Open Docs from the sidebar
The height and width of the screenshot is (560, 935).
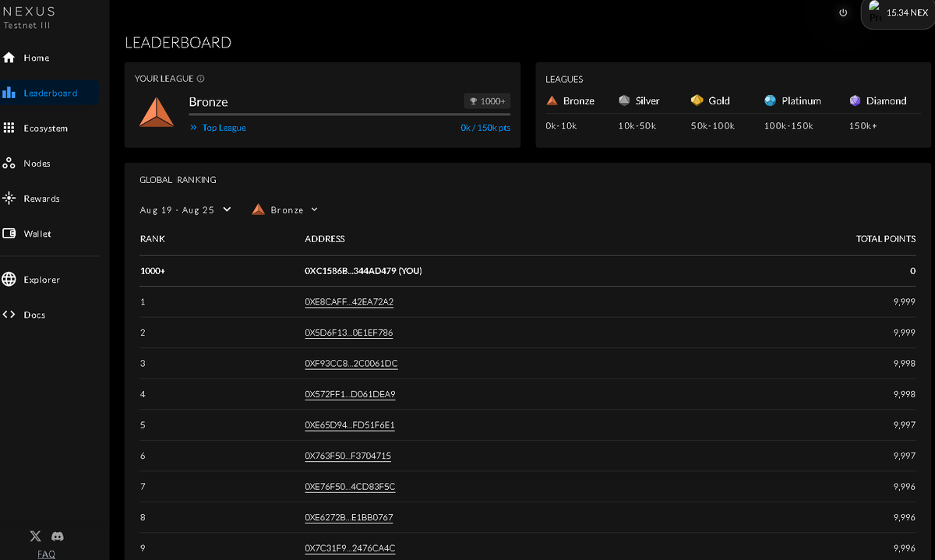pyautogui.click(x=34, y=315)
